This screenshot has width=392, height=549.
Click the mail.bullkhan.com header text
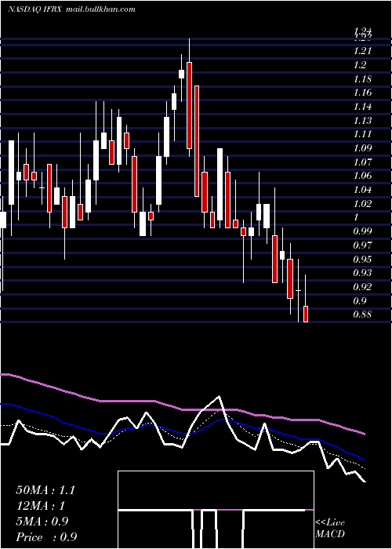point(100,9)
